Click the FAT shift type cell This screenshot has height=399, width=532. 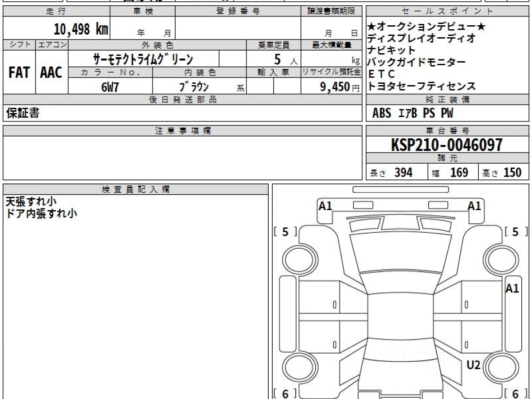click(x=19, y=73)
